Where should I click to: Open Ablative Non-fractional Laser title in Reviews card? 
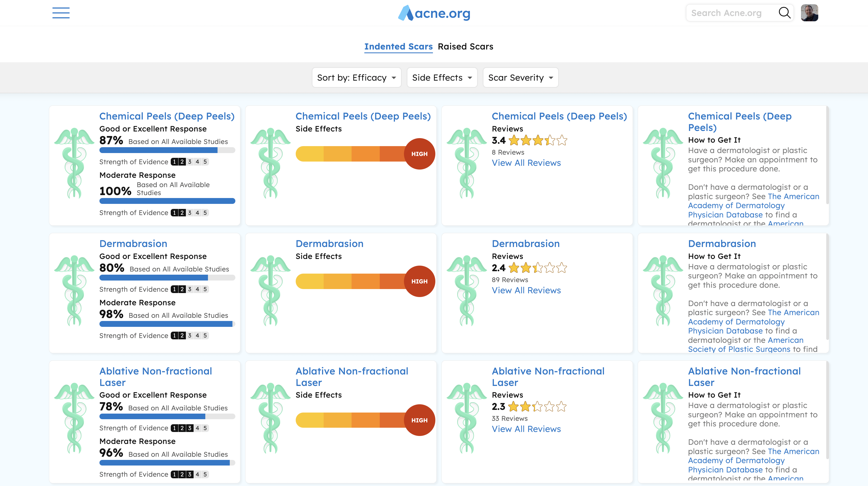548,377
